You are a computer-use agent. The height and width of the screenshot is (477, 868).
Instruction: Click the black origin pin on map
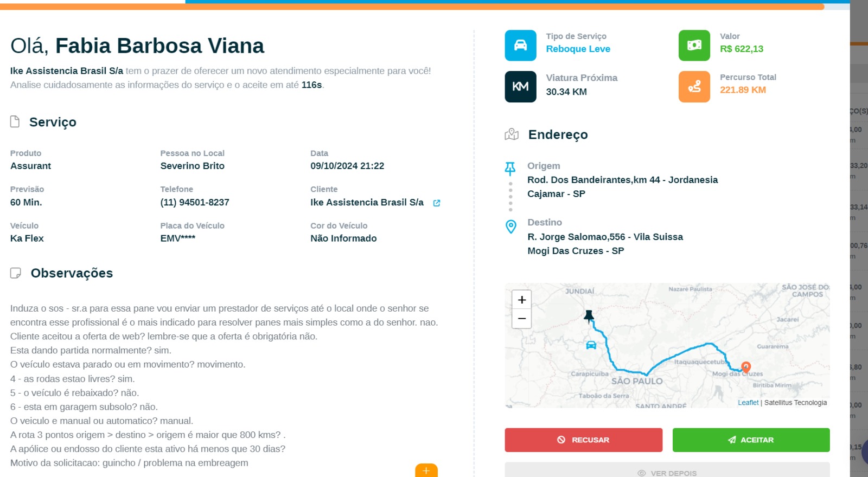pos(589,316)
